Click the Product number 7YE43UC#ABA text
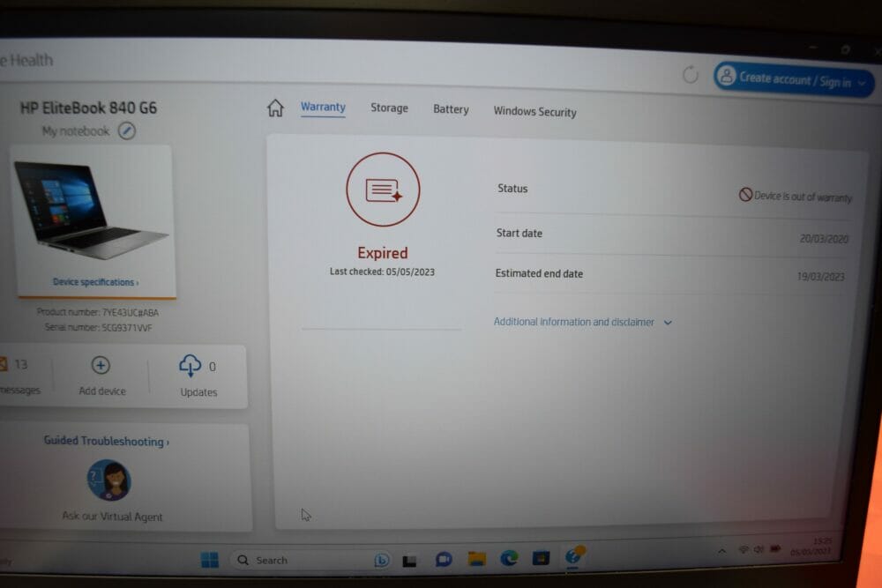 (98, 313)
